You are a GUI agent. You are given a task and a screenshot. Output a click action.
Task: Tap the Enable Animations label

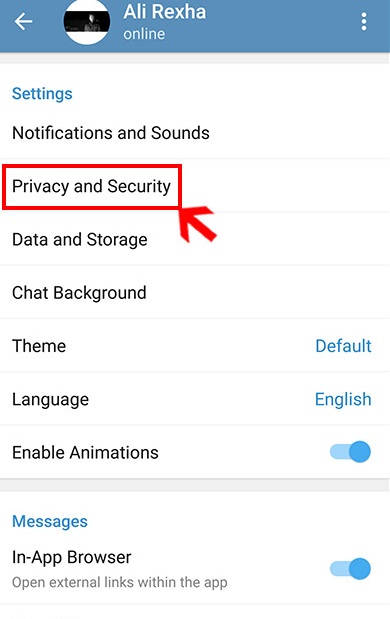coord(85,452)
